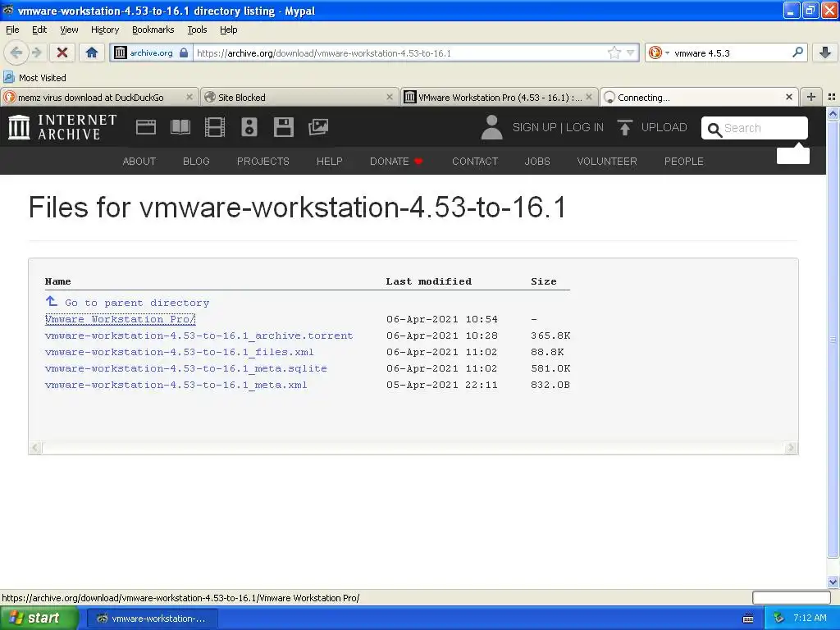Open the _meta.sqlite file link
This screenshot has width=840, height=630.
pyautogui.click(x=186, y=368)
